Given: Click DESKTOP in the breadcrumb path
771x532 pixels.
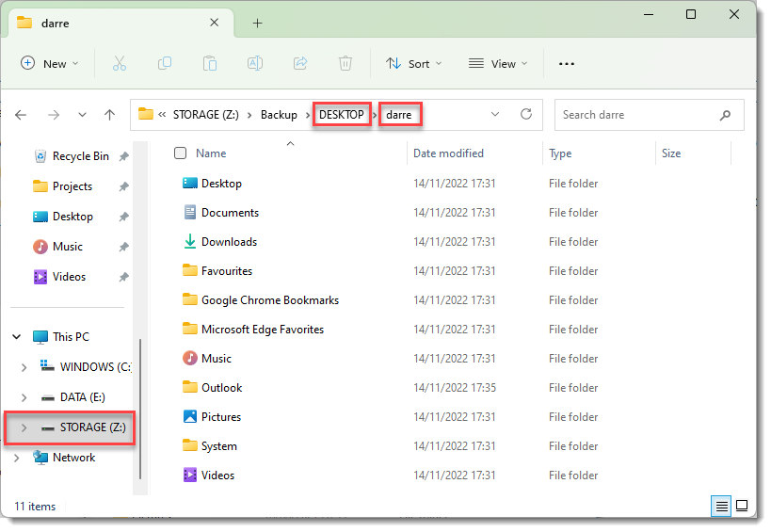Looking at the screenshot, I should [x=342, y=115].
